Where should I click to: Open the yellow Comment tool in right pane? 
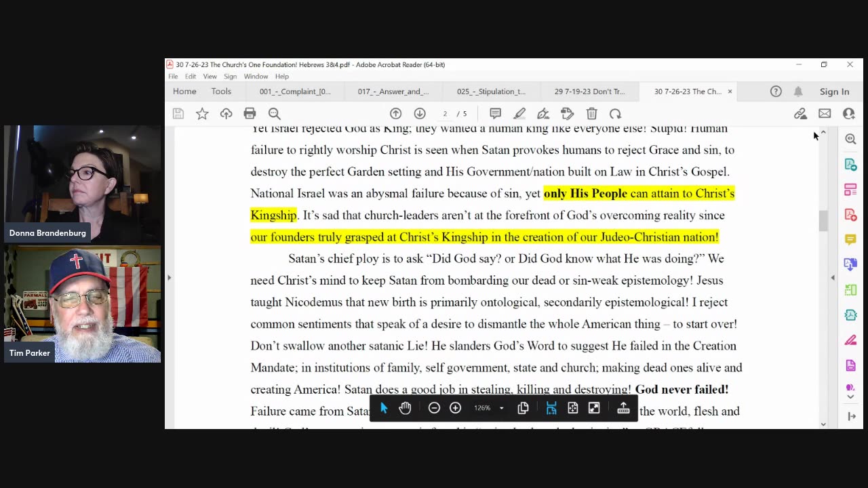850,240
